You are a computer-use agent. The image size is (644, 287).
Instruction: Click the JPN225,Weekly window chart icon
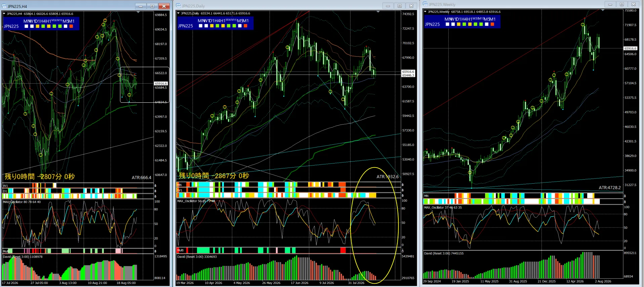425,4
